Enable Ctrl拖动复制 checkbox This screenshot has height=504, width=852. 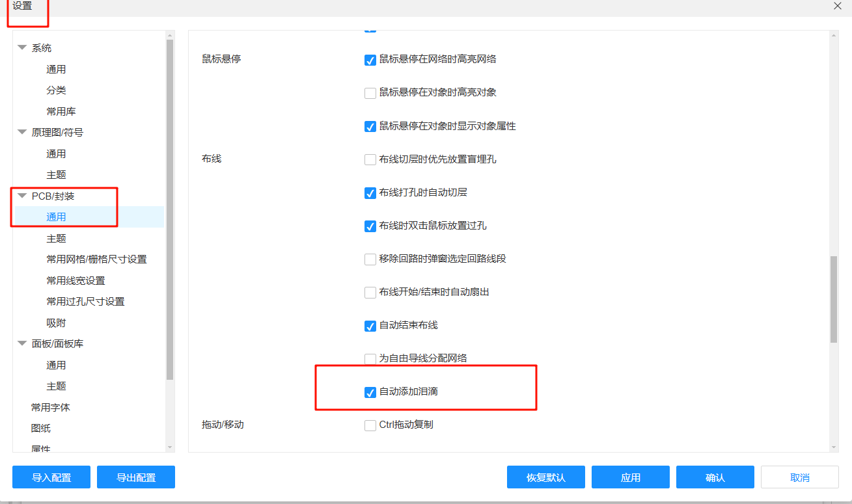tap(370, 425)
